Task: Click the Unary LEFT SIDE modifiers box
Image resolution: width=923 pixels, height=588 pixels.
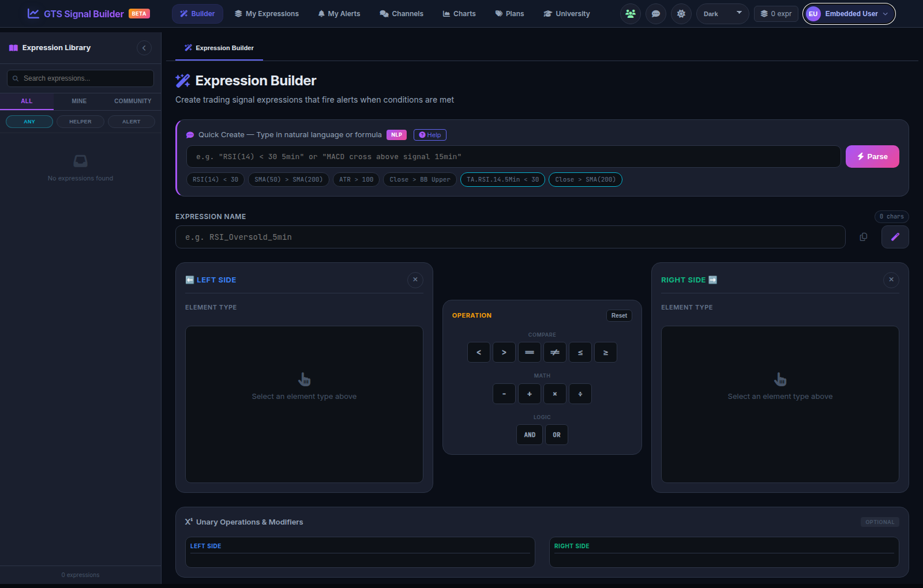Action: pyautogui.click(x=360, y=552)
